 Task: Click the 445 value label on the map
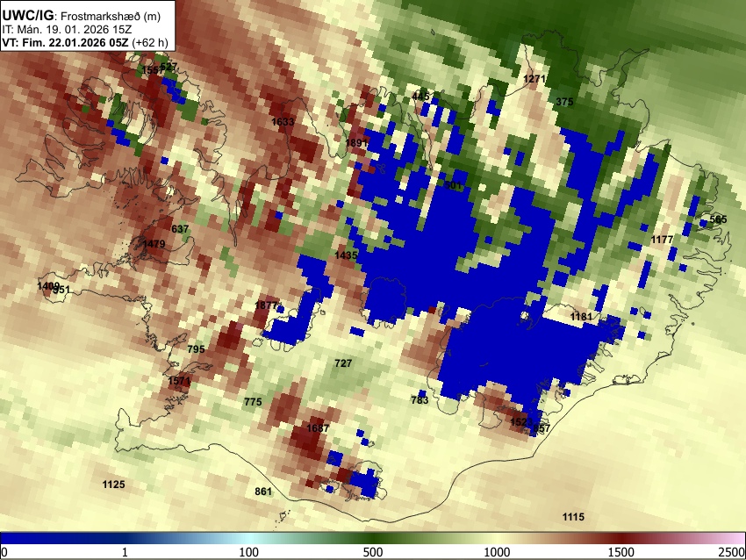pyautogui.click(x=420, y=97)
